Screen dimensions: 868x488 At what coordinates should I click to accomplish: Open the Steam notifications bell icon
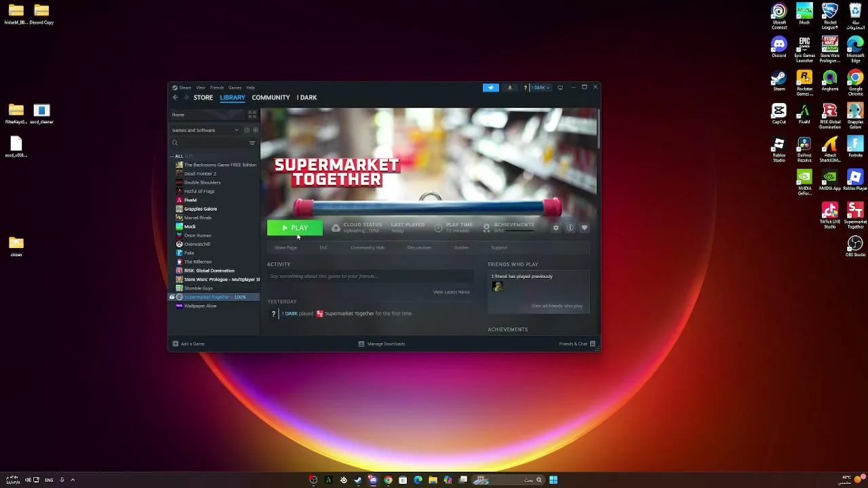pyautogui.click(x=510, y=87)
